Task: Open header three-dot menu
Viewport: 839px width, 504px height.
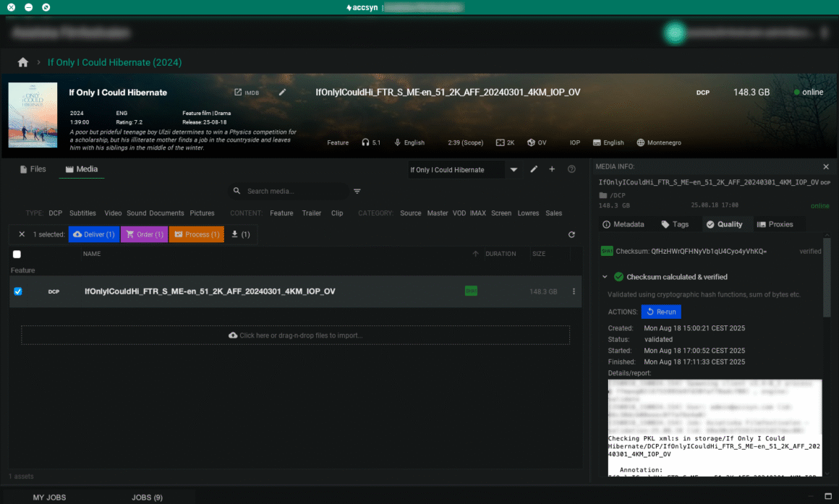Action: (x=825, y=33)
